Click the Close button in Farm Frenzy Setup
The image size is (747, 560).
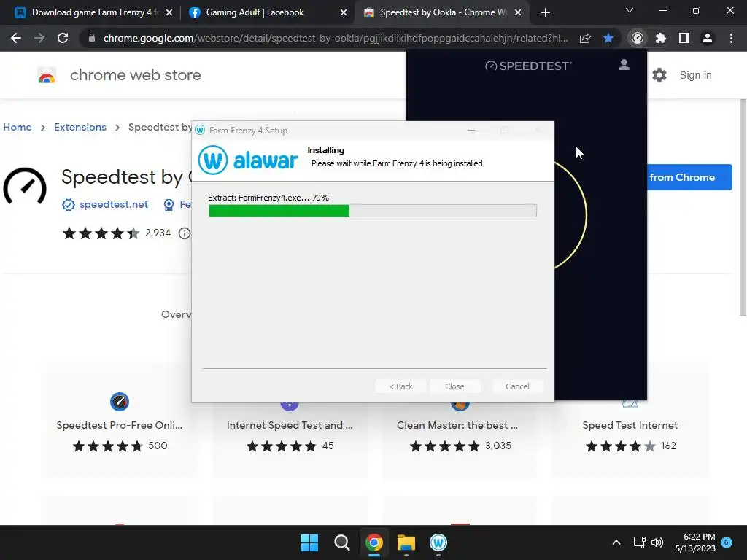click(454, 386)
